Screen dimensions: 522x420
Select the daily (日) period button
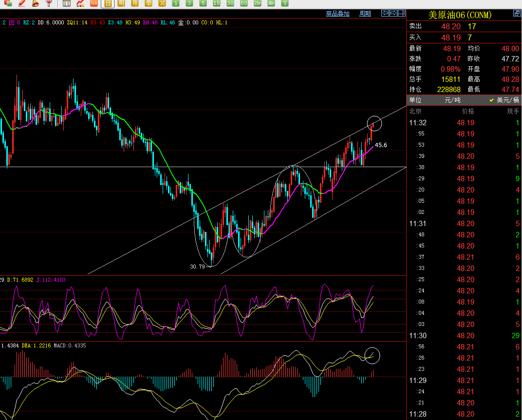click(108, 3)
